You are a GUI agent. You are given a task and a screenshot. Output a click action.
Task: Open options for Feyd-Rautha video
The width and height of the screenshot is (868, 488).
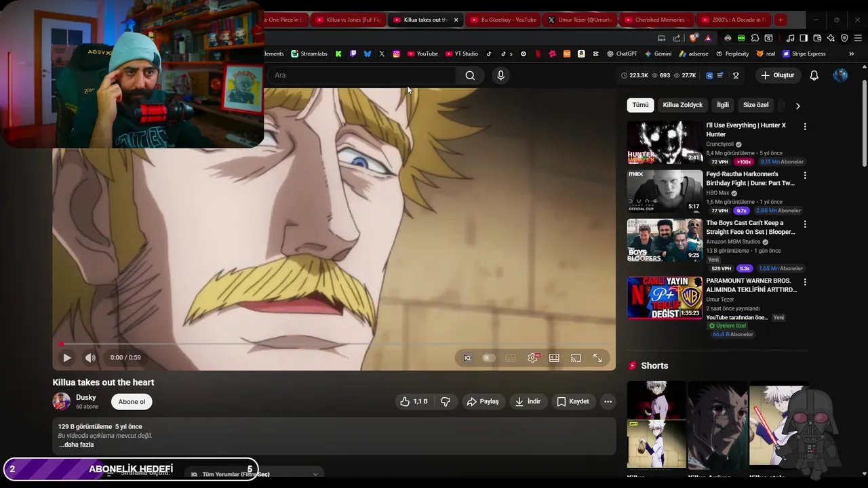pos(805,176)
